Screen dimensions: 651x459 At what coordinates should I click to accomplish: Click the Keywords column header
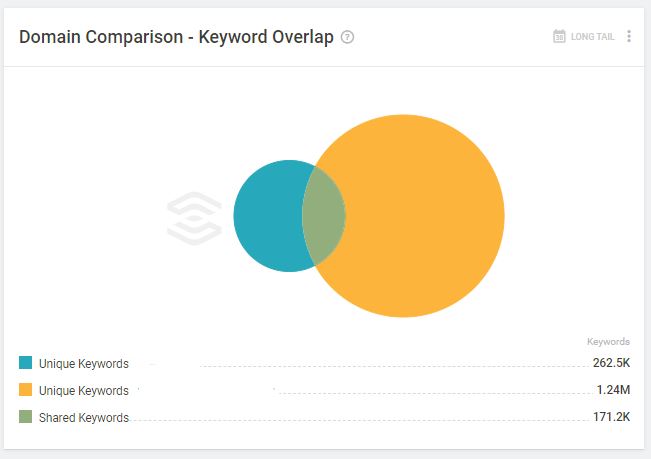(x=608, y=342)
